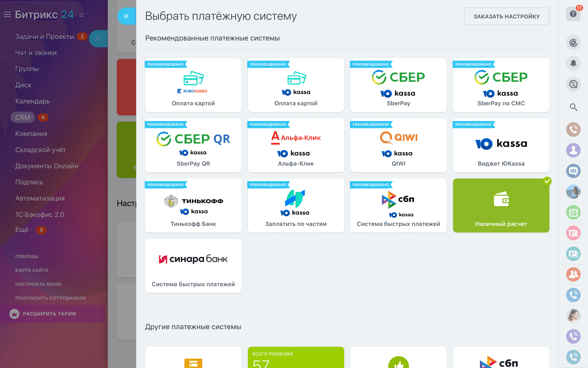Choose the SberPay payment system
The image size is (588, 368).
tap(399, 85)
